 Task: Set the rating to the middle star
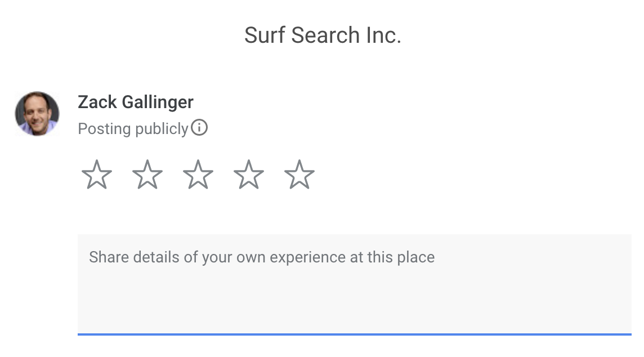198,175
